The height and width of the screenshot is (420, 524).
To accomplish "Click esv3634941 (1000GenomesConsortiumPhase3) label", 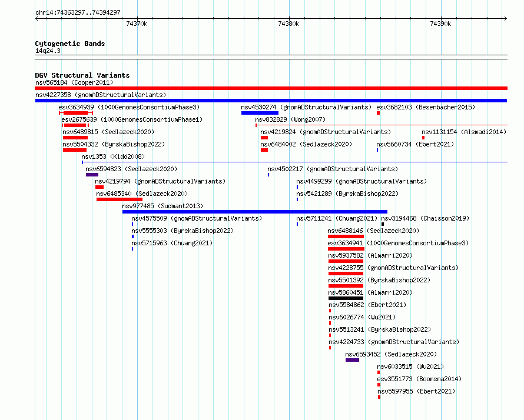I will [x=399, y=243].
